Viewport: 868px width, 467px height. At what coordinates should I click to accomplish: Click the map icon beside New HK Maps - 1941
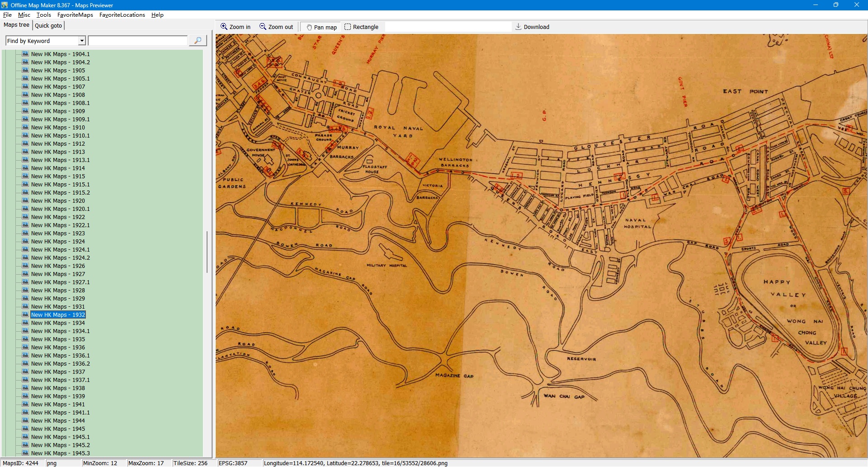(x=25, y=404)
